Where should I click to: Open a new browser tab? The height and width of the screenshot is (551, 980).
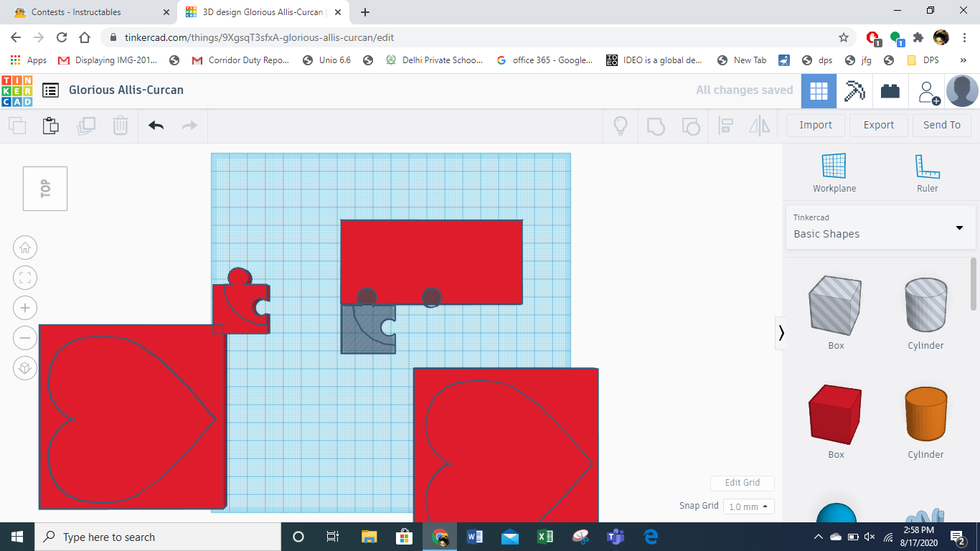(x=365, y=12)
